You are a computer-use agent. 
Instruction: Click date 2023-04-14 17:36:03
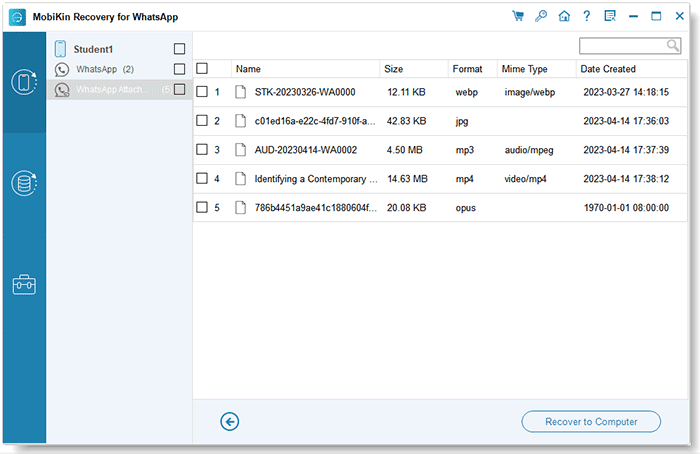click(626, 121)
